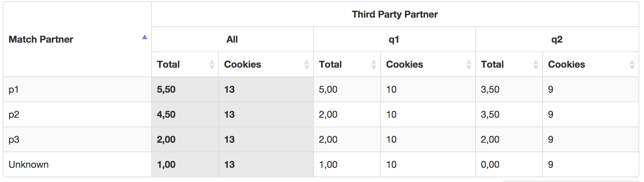
Task: Select the All group header
Action: coord(232,39)
